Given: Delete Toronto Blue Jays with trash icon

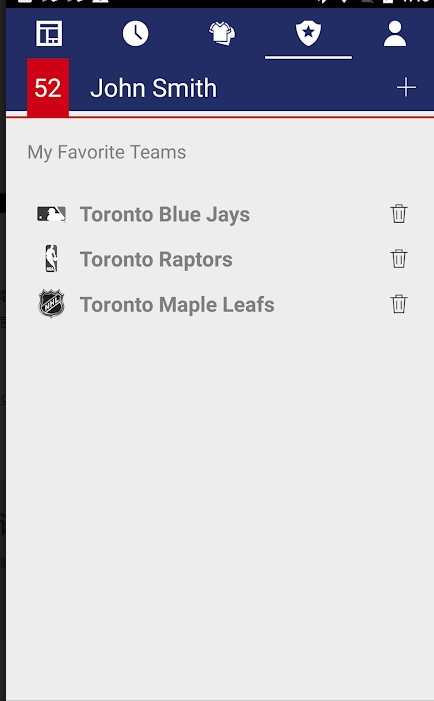Looking at the screenshot, I should (x=399, y=214).
